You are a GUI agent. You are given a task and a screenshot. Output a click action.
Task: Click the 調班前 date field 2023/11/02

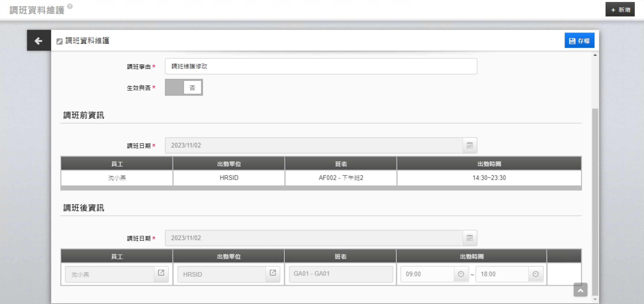314,145
